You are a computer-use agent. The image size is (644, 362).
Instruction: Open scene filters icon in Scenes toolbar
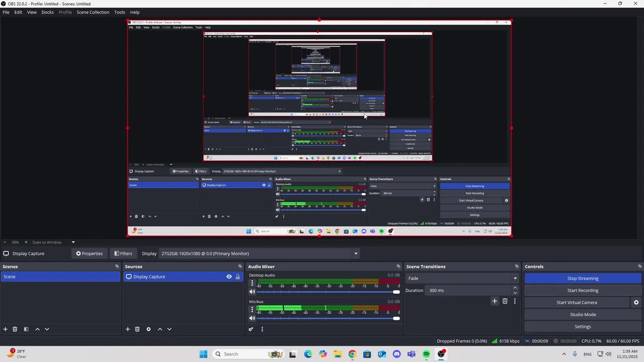click(26, 329)
